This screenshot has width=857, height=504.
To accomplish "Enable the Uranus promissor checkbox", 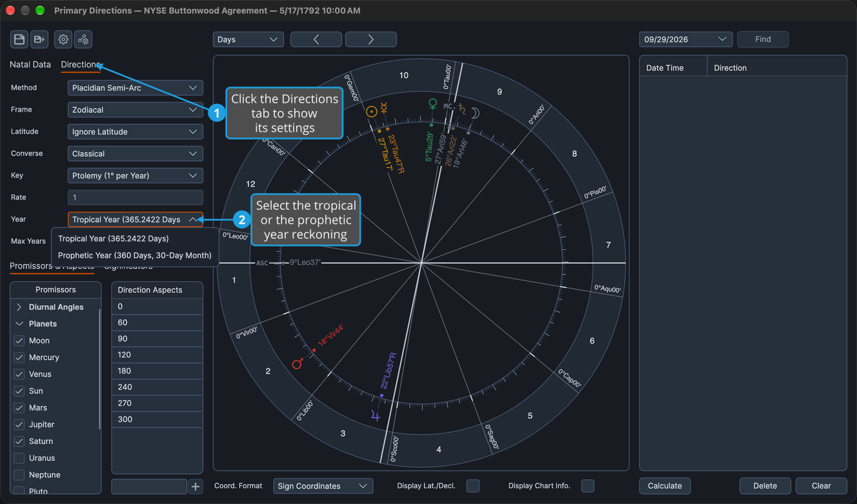I will [x=19, y=458].
